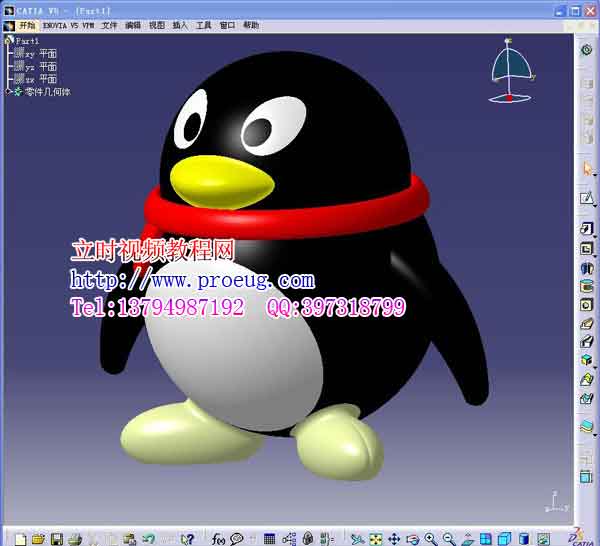Click the Removed Multi-sections Solid icon
The height and width of the screenshot is (546, 600).
tap(586, 398)
